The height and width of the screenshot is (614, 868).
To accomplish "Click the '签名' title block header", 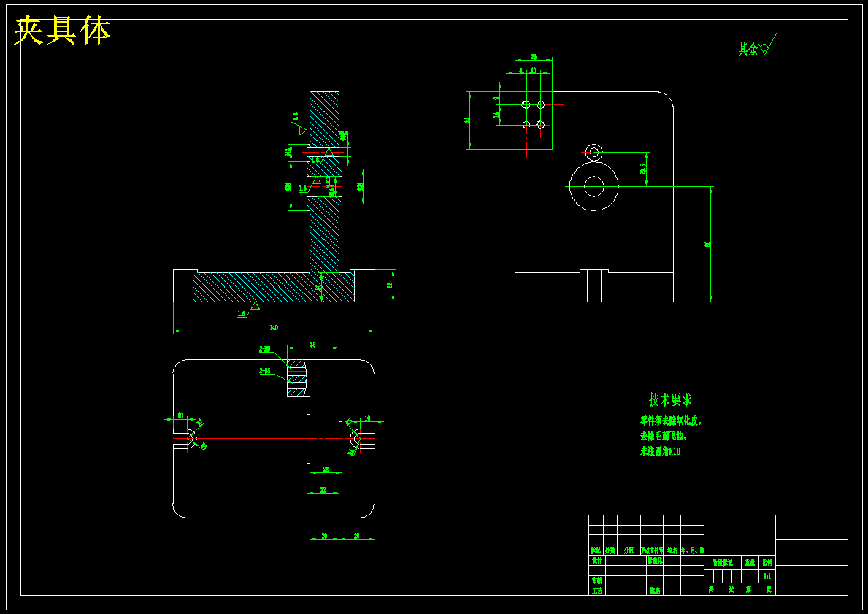I will tap(672, 550).
